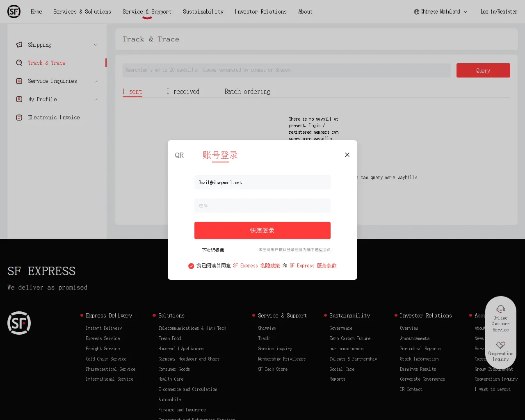Click the red 快速登录 login button
Image resolution: width=525 pixels, height=420 pixels.
click(x=262, y=231)
